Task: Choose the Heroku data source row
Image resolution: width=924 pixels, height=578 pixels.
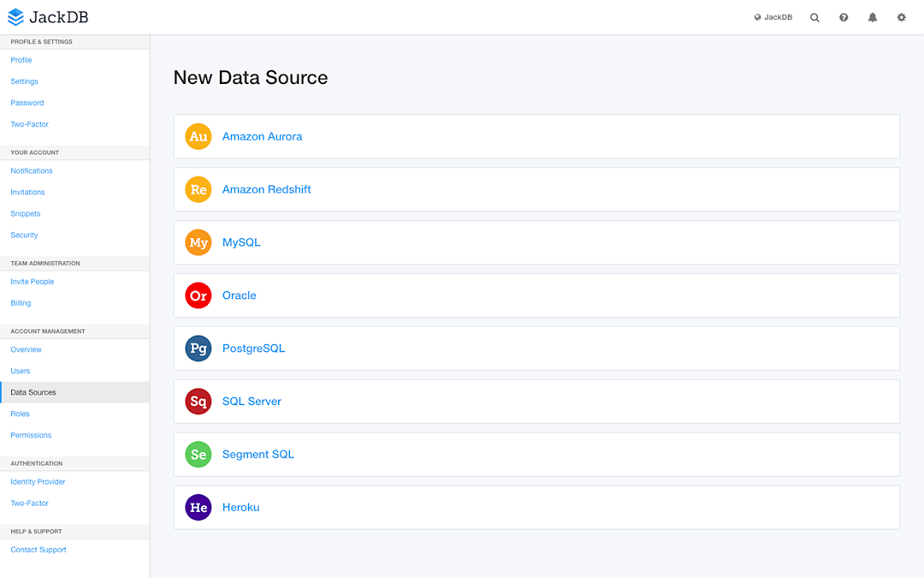Action: click(536, 508)
